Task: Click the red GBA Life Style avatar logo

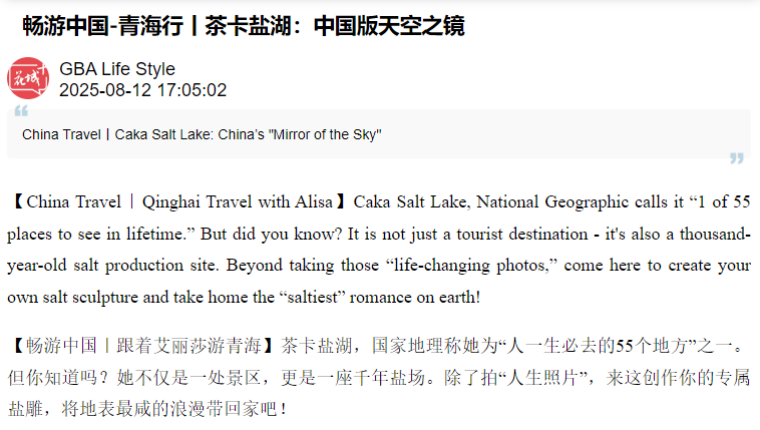Action: coord(28,79)
